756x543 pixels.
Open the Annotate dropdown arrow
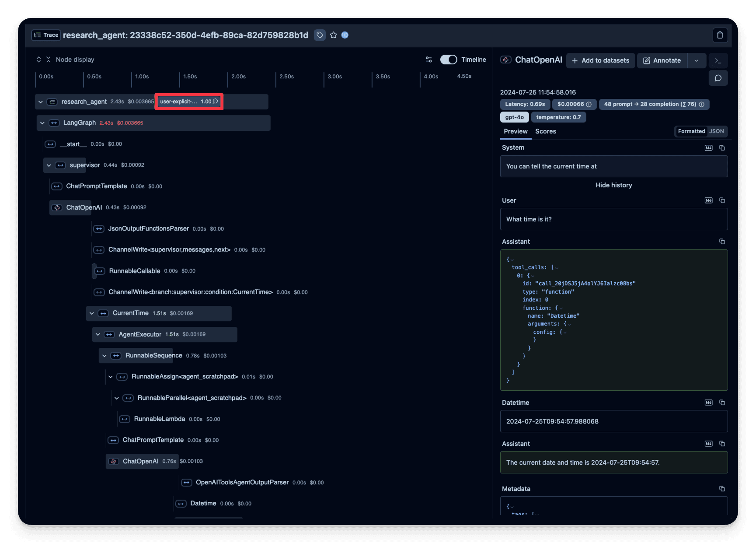coord(696,60)
